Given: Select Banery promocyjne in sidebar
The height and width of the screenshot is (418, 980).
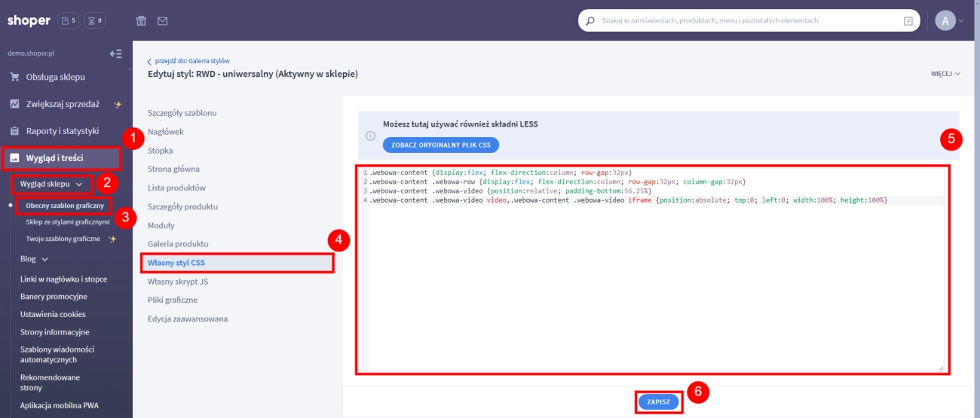Looking at the screenshot, I should click(x=54, y=297).
